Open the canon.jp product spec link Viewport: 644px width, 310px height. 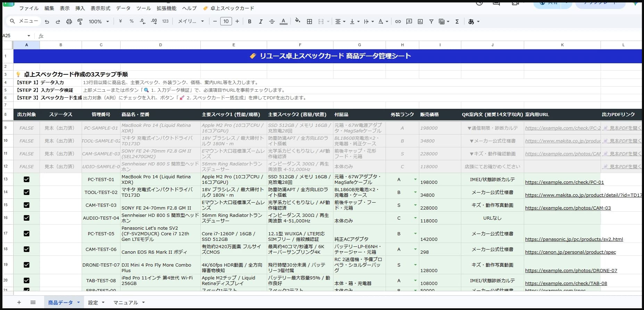click(570, 252)
